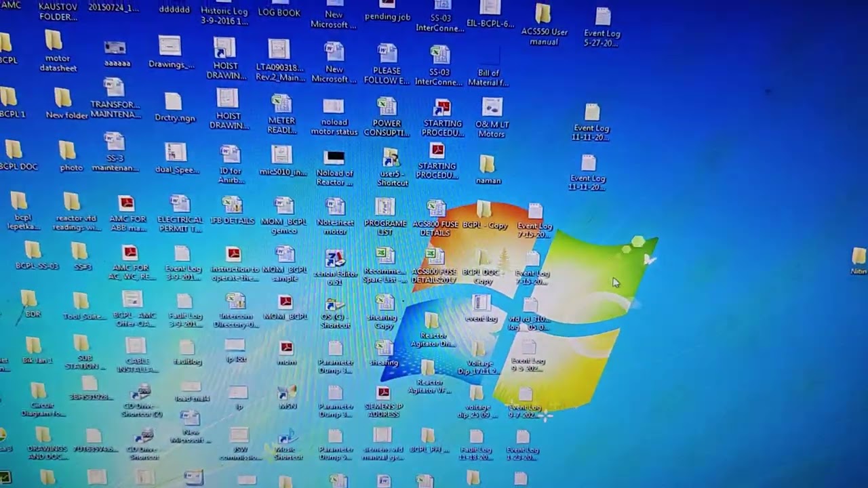Select the O&M LT Motors file
The image size is (868, 488).
tap(492, 119)
